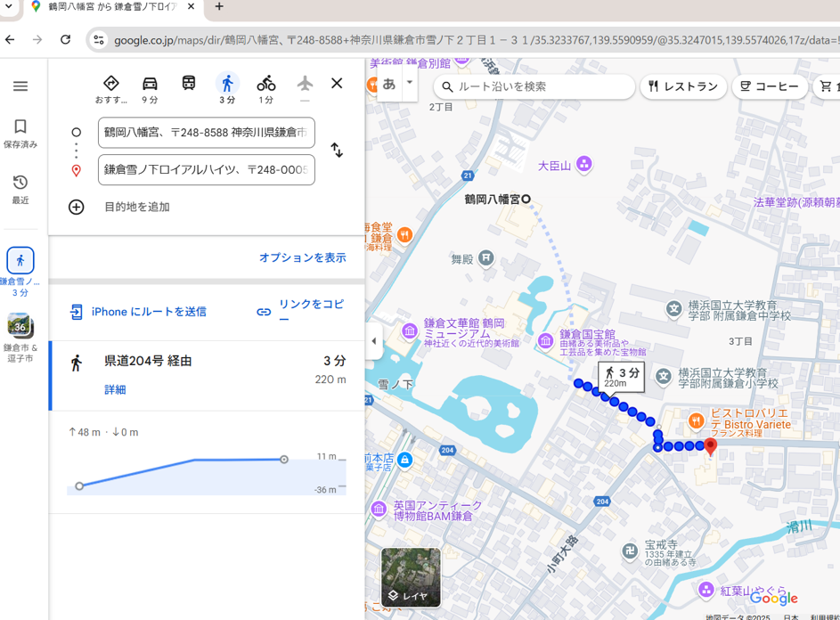This screenshot has width=840, height=620.
Task: Select the public transit bus icon
Action: 189,83
